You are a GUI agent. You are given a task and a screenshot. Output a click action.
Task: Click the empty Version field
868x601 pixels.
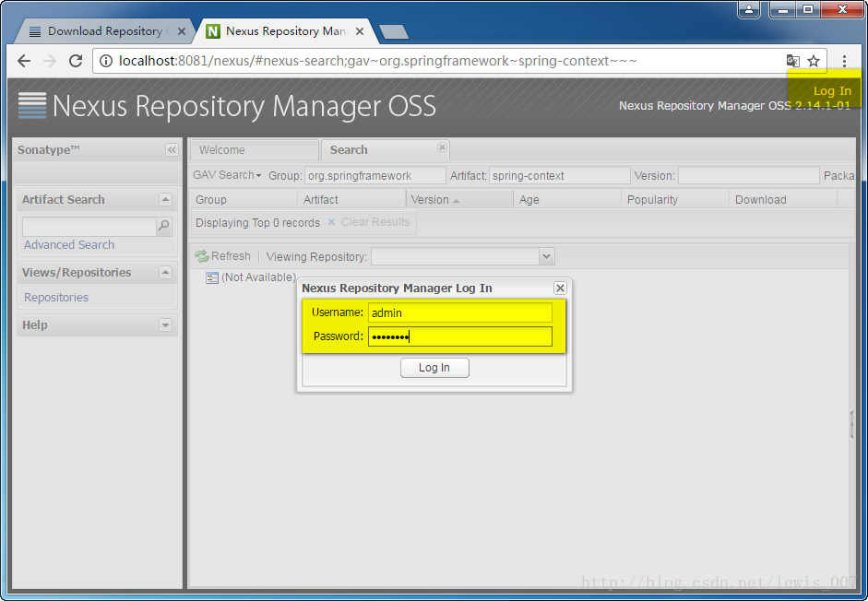(748, 175)
